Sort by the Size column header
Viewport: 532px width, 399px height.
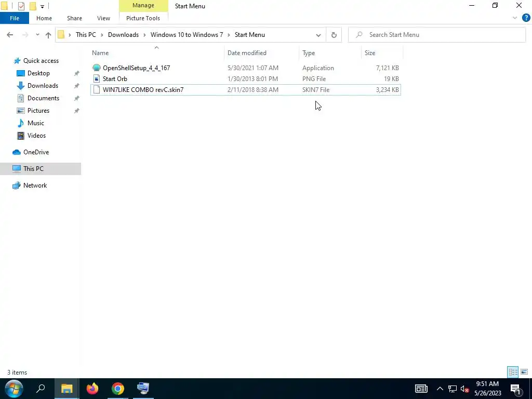(x=382, y=53)
